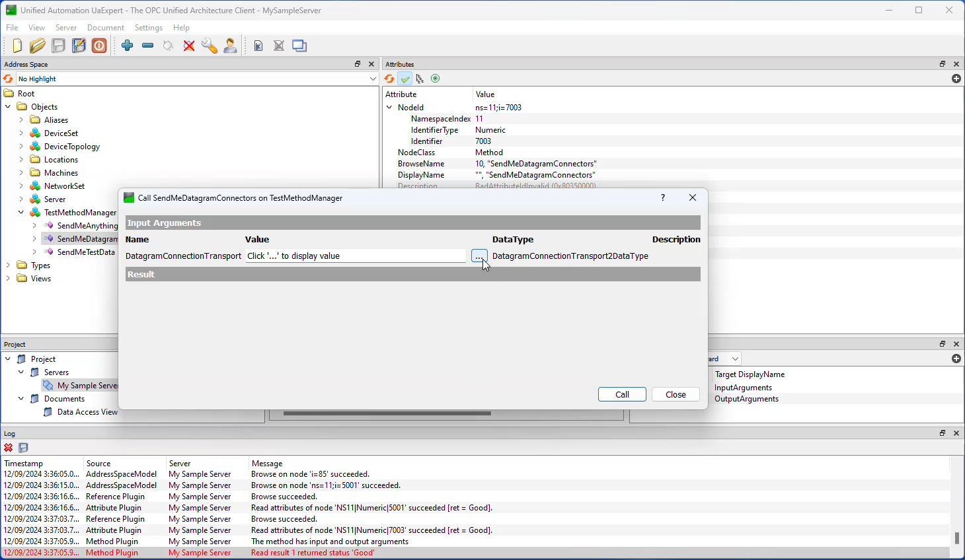Select Data Access View in Project panel

pyautogui.click(x=87, y=412)
